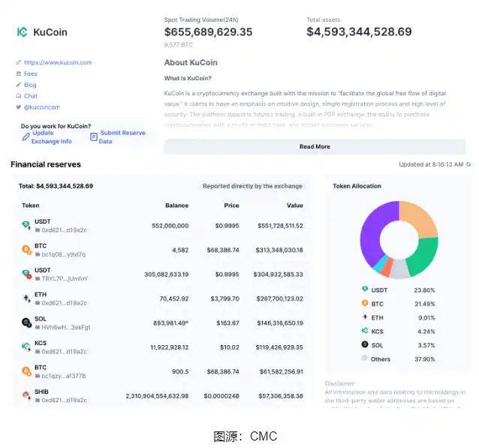479x448 pixels.
Task: Click the 23.80% USDT percentage
Action: pos(425,290)
